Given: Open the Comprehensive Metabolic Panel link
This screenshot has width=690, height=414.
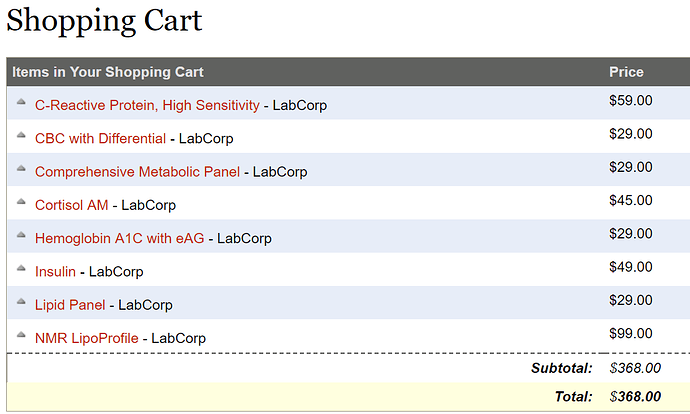Looking at the screenshot, I should click(138, 172).
